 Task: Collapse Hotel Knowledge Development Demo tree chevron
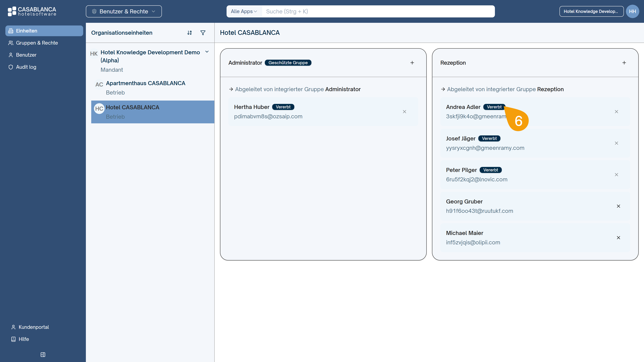click(207, 52)
